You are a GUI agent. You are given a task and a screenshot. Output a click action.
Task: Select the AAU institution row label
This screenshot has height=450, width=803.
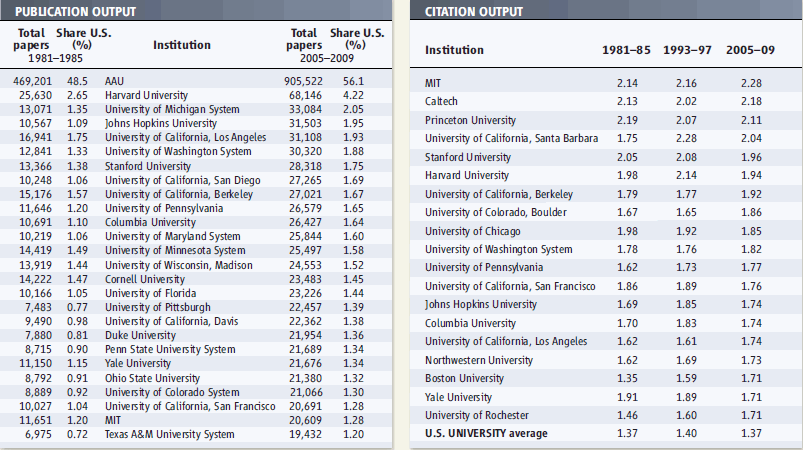tap(114, 81)
